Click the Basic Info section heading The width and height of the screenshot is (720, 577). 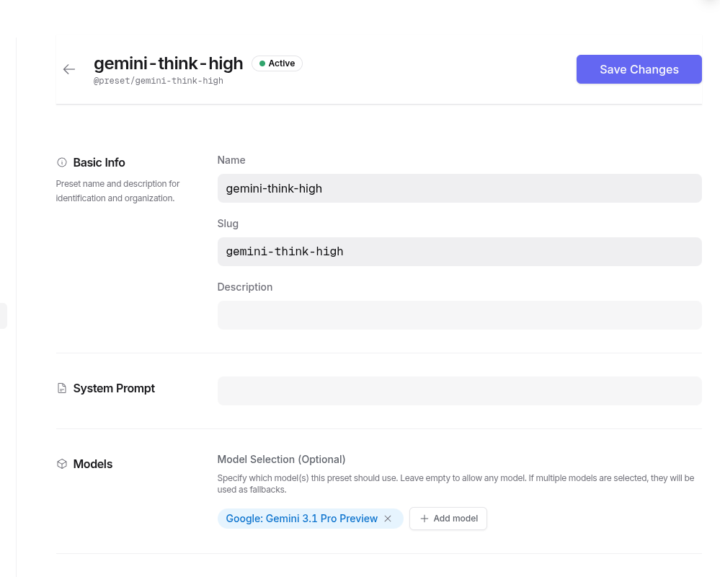[x=99, y=163]
